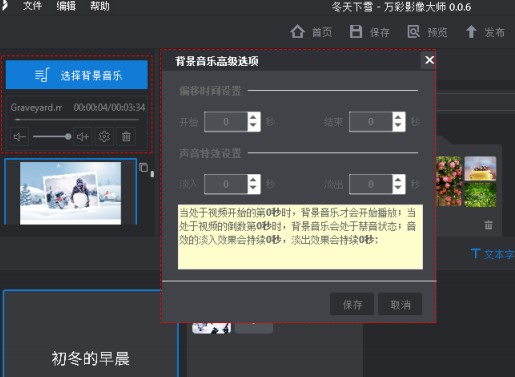
Task: Increase 结束 offset with up arrow
Action: click(398, 117)
